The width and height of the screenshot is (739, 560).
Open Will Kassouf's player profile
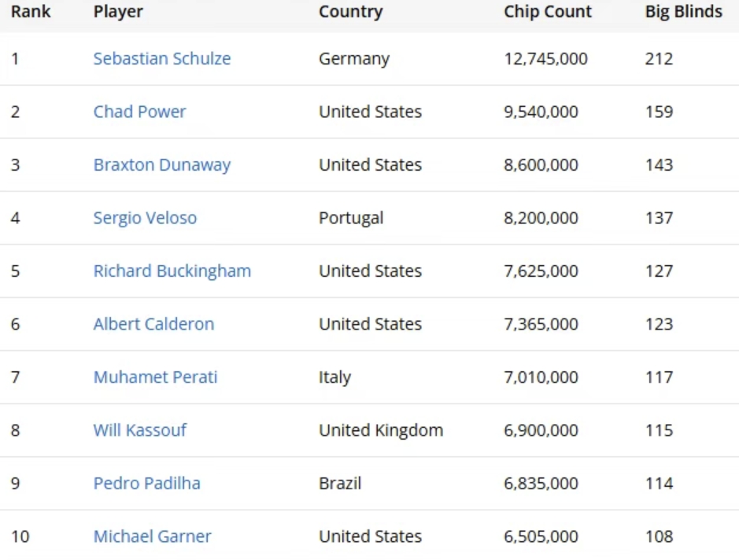click(x=139, y=430)
